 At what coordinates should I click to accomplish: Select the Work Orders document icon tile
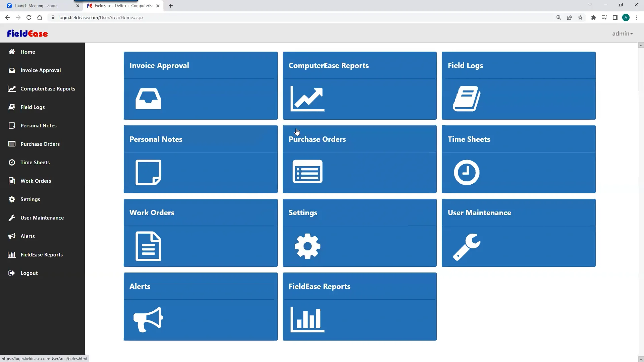point(148,246)
